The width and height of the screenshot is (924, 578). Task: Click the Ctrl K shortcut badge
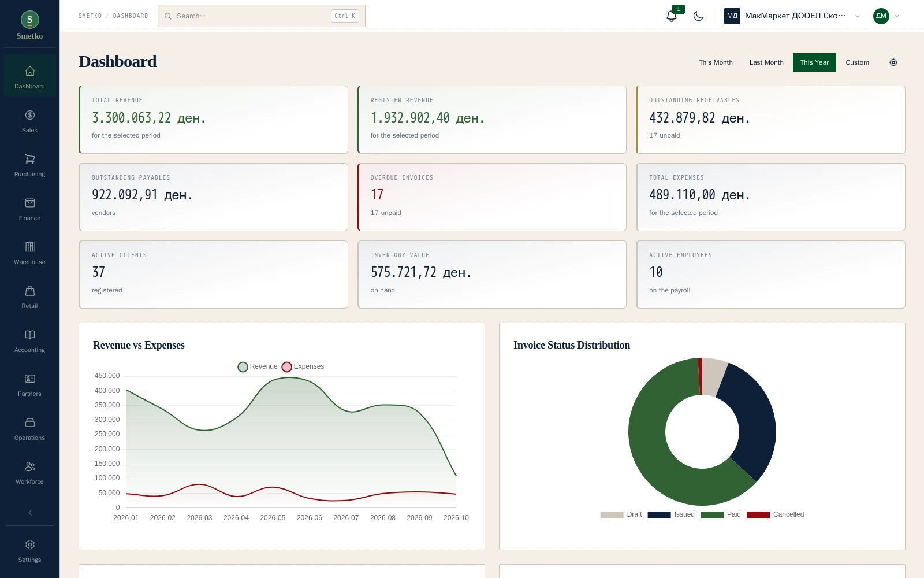tap(345, 16)
